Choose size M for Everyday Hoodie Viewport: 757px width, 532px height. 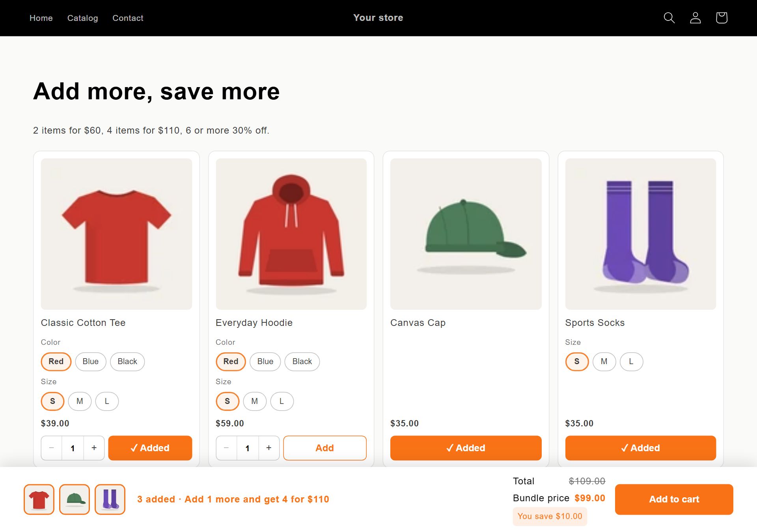(255, 401)
